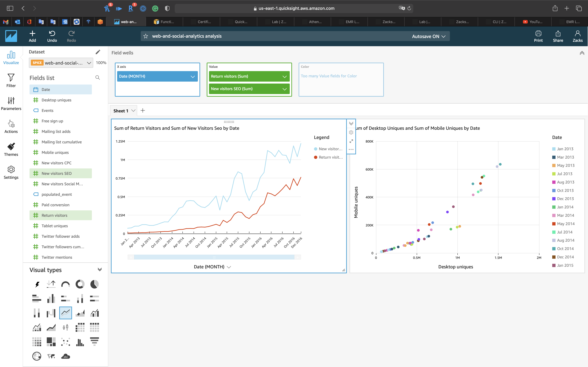588x367 pixels.
Task: Open the Themes panel
Action: tap(11, 149)
